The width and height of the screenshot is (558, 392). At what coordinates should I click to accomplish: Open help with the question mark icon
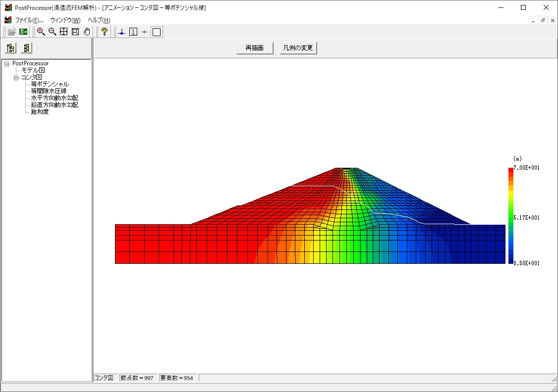click(x=104, y=32)
